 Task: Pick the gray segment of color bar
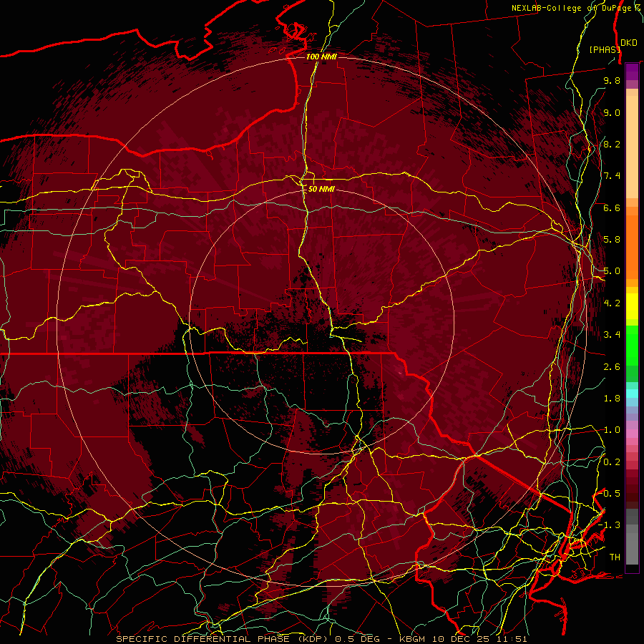[x=632, y=536]
